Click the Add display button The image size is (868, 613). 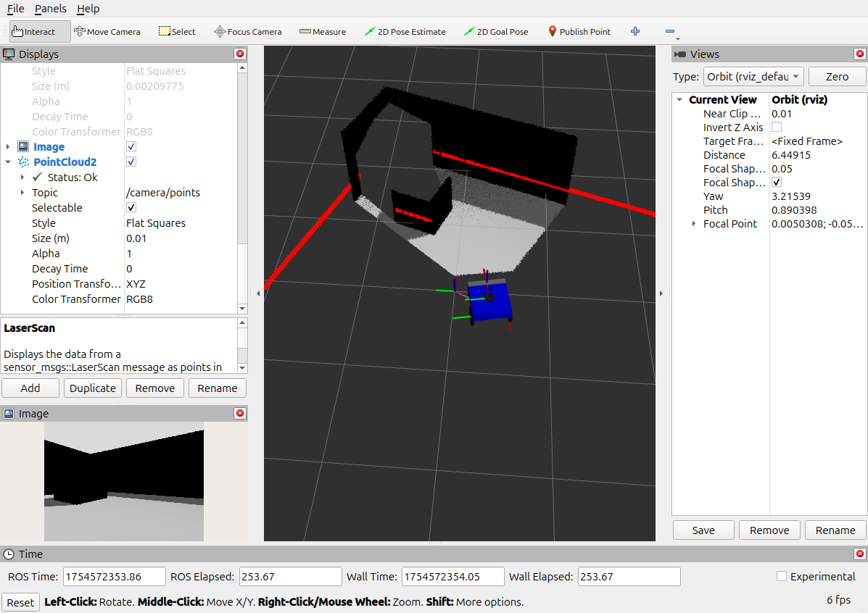point(30,388)
